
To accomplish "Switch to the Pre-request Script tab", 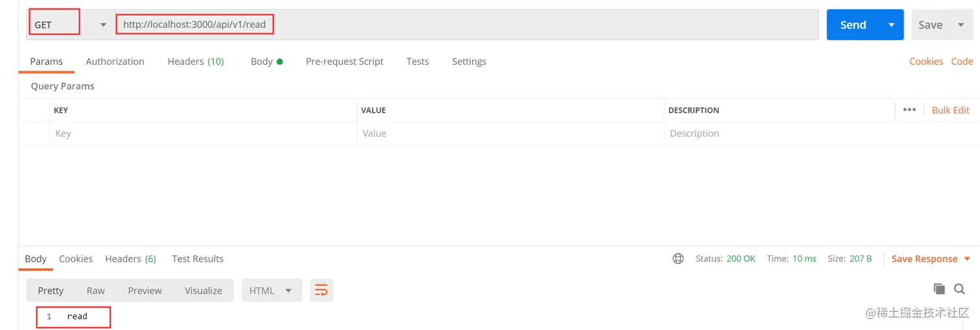I will point(344,62).
